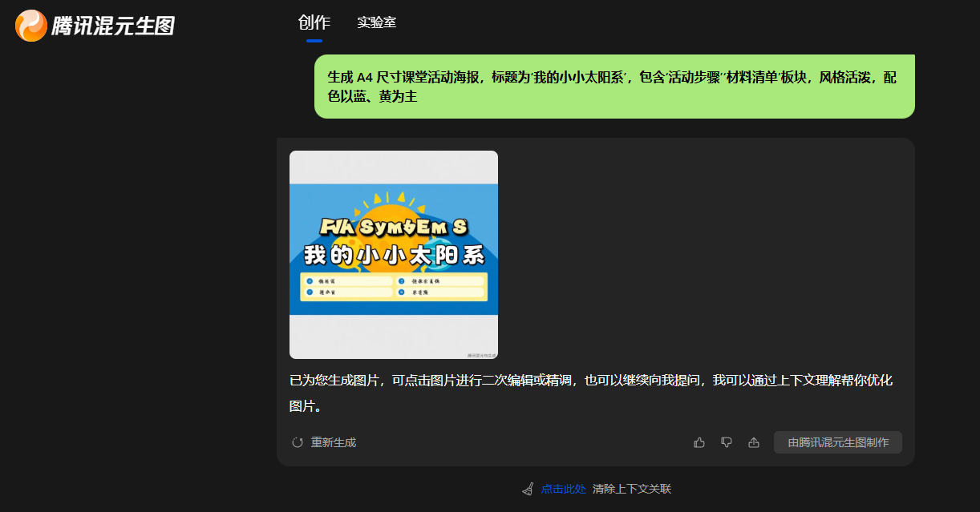Switch to the 实验室 tab
Image resolution: width=980 pixels, height=512 pixels.
[377, 23]
